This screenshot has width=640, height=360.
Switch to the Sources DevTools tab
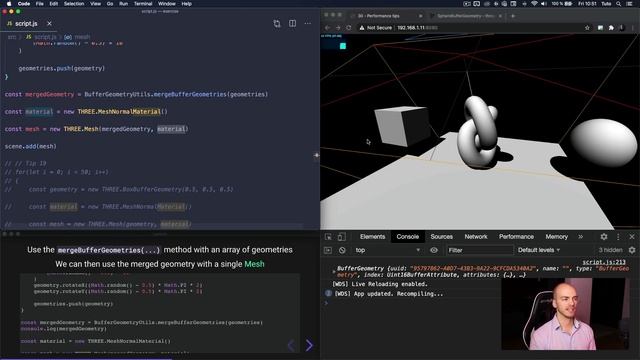(441, 237)
